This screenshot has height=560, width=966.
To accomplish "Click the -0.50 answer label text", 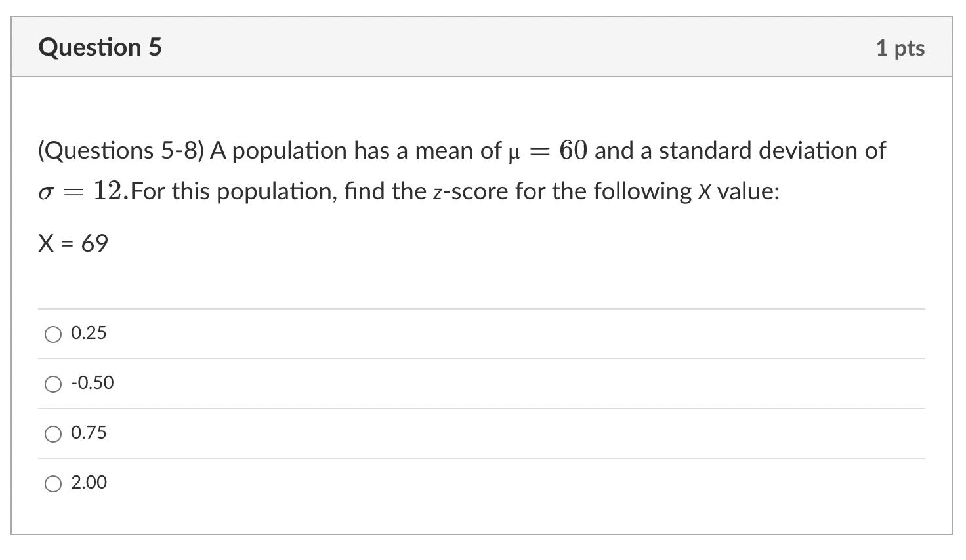I will click(92, 383).
